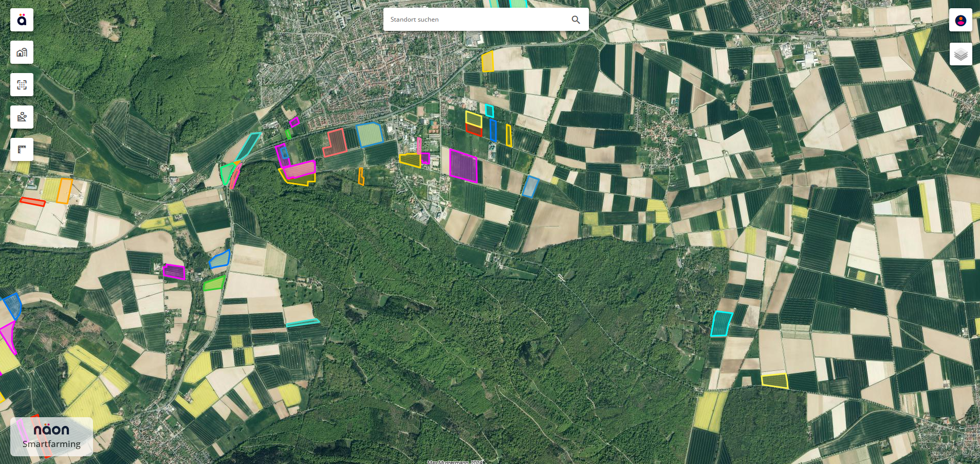Open the map layers switcher
The image size is (980, 464).
(x=960, y=54)
